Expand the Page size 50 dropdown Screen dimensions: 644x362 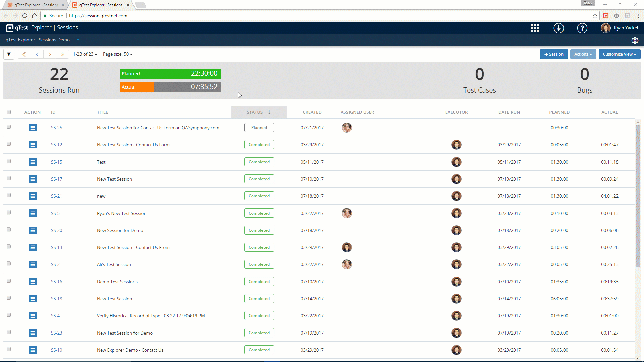118,54
